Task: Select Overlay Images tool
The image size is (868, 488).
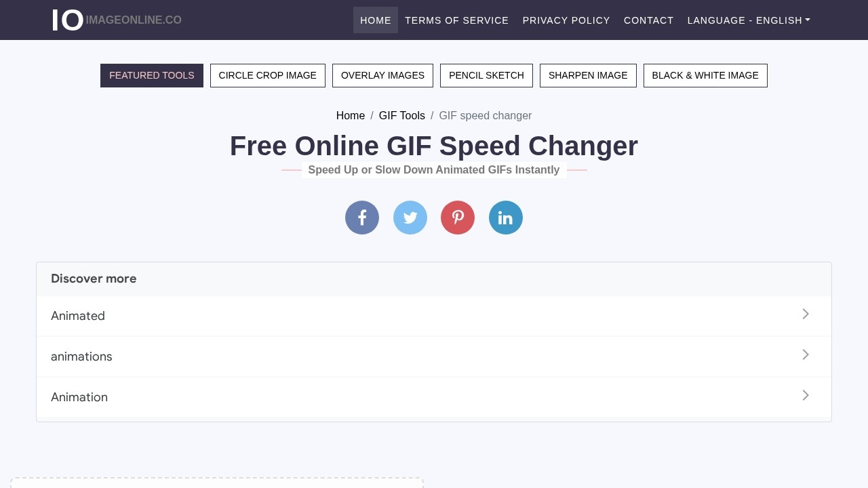Action: coord(382,75)
